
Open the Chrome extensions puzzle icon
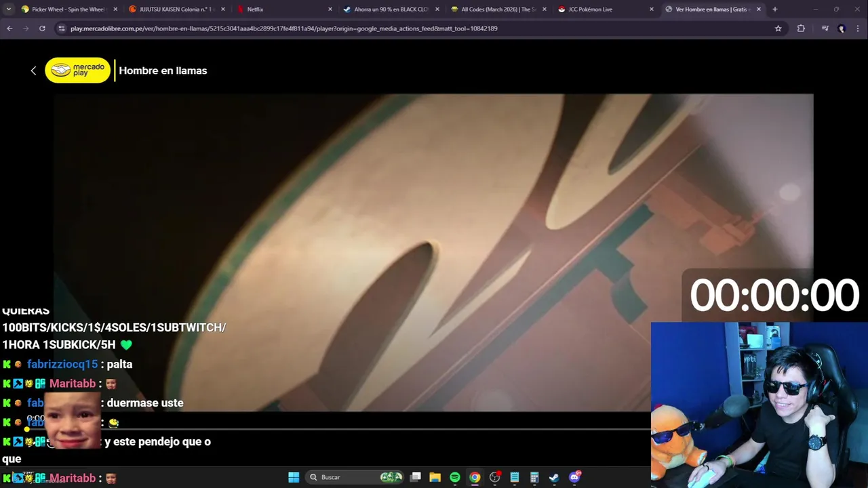point(801,28)
